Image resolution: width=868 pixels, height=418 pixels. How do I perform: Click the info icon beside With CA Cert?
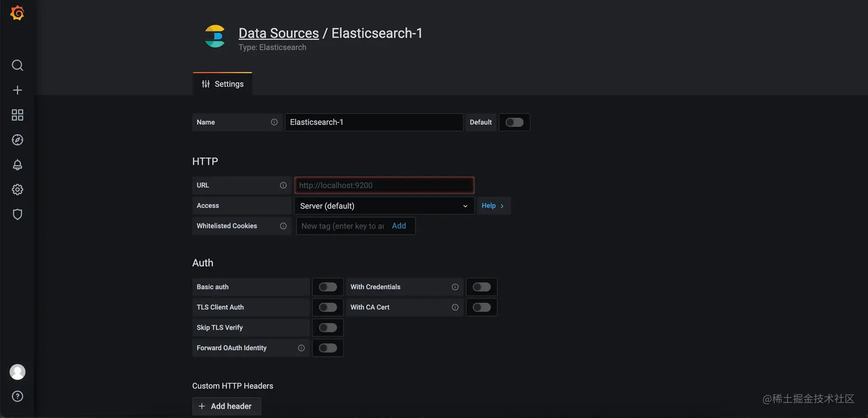tap(455, 307)
